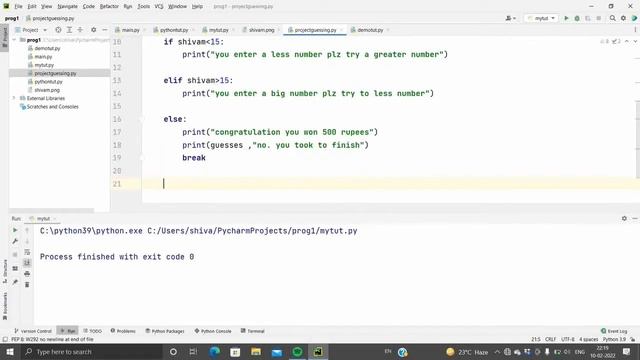Open the UTF-8 encoding selector
The width and height of the screenshot is (640, 360).
click(x=568, y=339)
